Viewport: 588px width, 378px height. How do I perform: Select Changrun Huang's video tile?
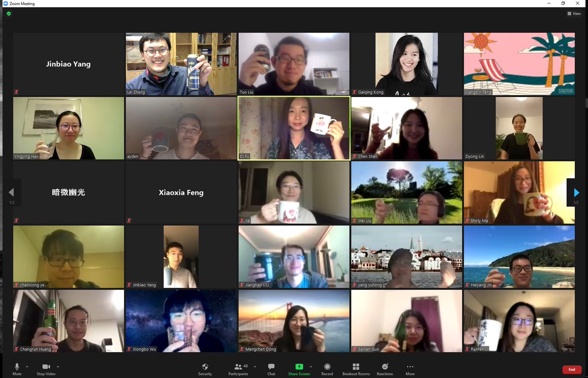click(69, 321)
